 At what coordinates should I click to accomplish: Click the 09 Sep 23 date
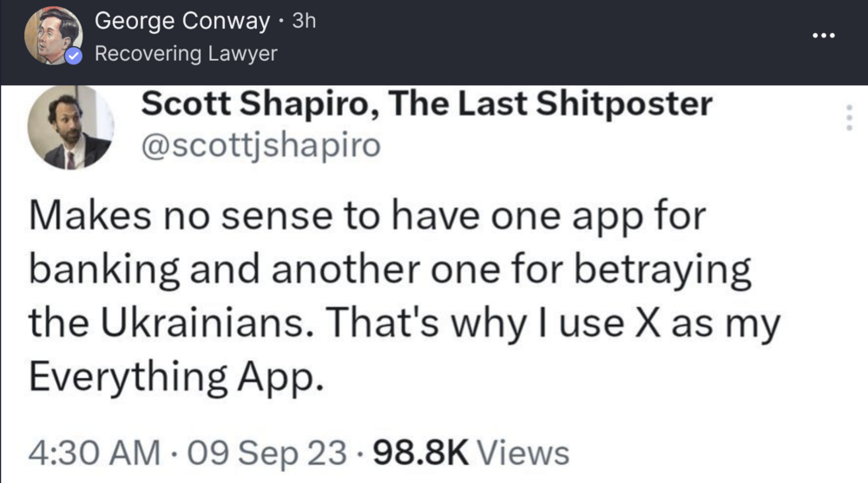click(267, 453)
